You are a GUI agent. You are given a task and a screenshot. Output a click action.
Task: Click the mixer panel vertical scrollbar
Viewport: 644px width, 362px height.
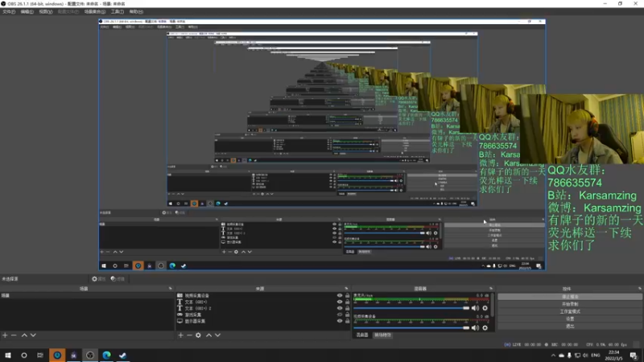[493, 304]
